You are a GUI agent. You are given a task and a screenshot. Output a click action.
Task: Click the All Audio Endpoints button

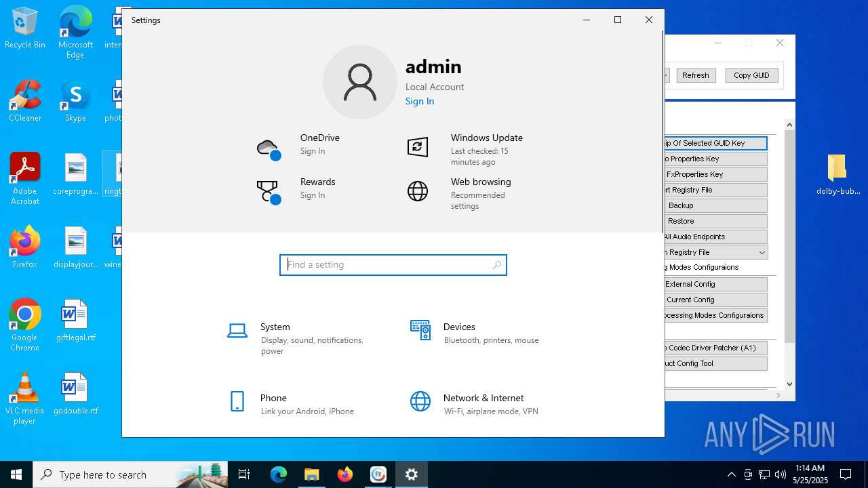[715, 237]
